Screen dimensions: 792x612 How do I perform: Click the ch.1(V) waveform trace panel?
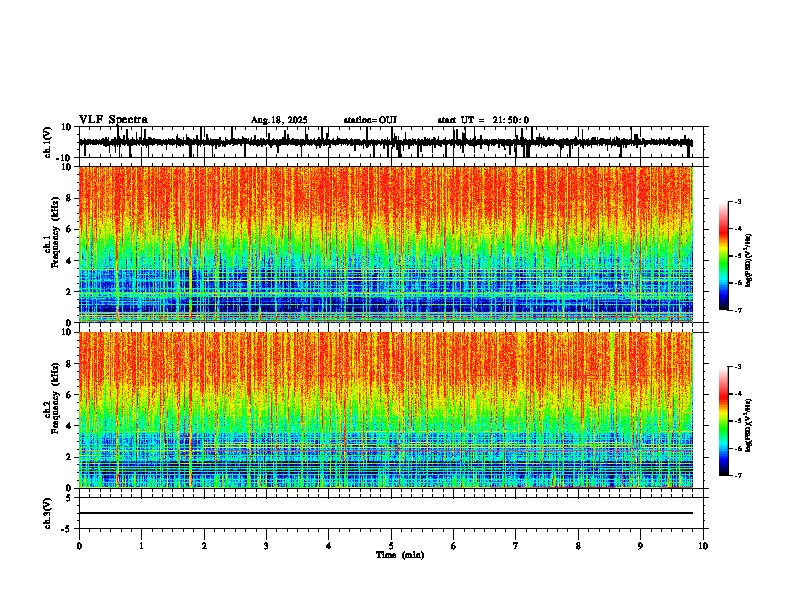tap(391, 142)
